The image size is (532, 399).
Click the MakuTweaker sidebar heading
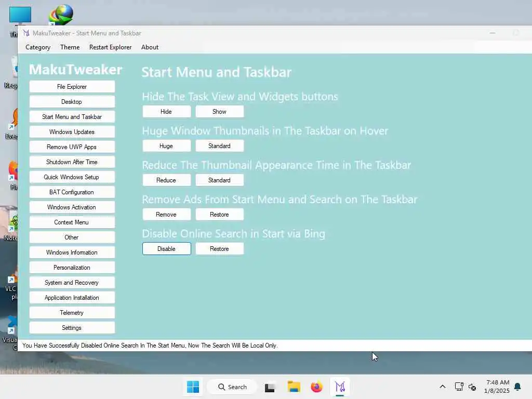(x=76, y=70)
